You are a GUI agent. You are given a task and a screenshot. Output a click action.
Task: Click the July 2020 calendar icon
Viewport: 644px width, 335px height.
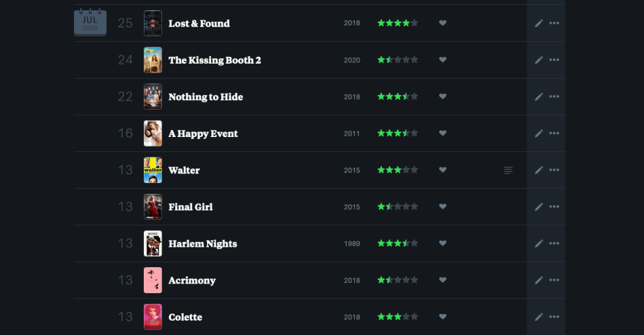pyautogui.click(x=90, y=23)
